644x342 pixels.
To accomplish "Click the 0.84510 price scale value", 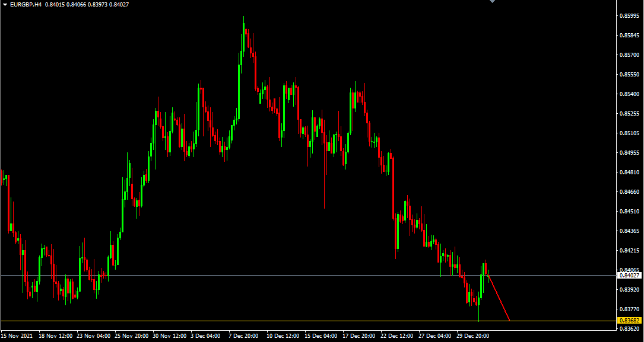I will 630,211.
